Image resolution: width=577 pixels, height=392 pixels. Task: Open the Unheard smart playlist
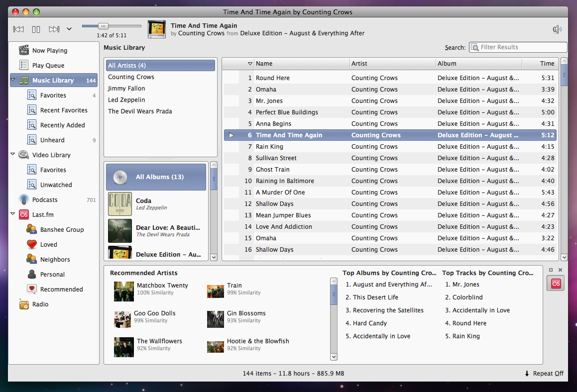pyautogui.click(x=54, y=140)
